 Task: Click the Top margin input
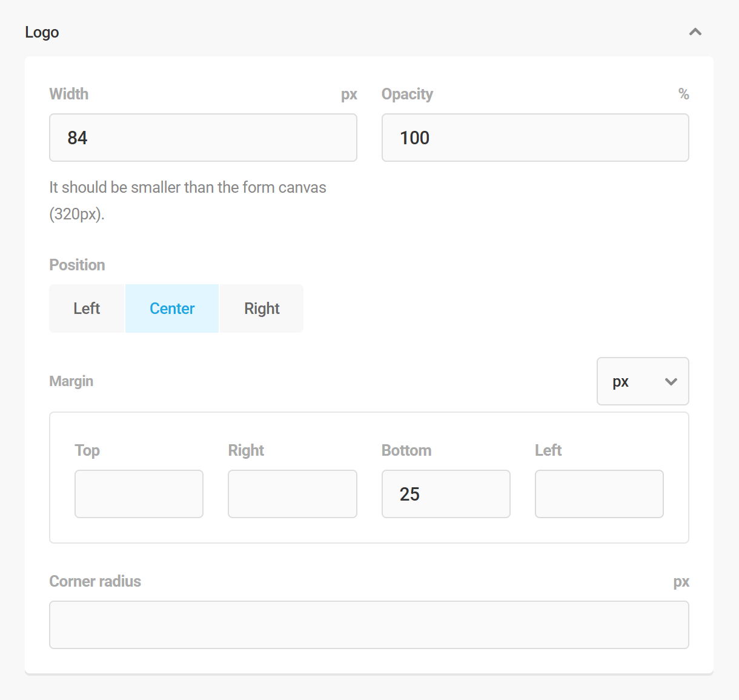click(x=139, y=494)
